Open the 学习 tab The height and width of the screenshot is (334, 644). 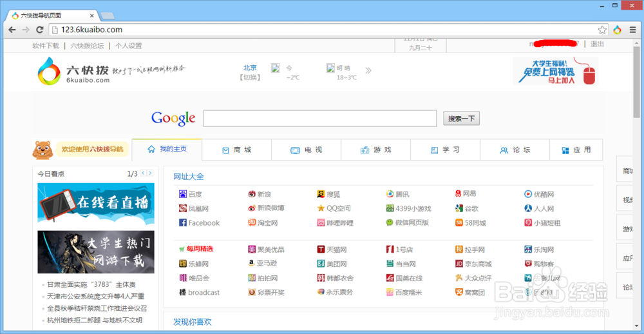point(445,150)
